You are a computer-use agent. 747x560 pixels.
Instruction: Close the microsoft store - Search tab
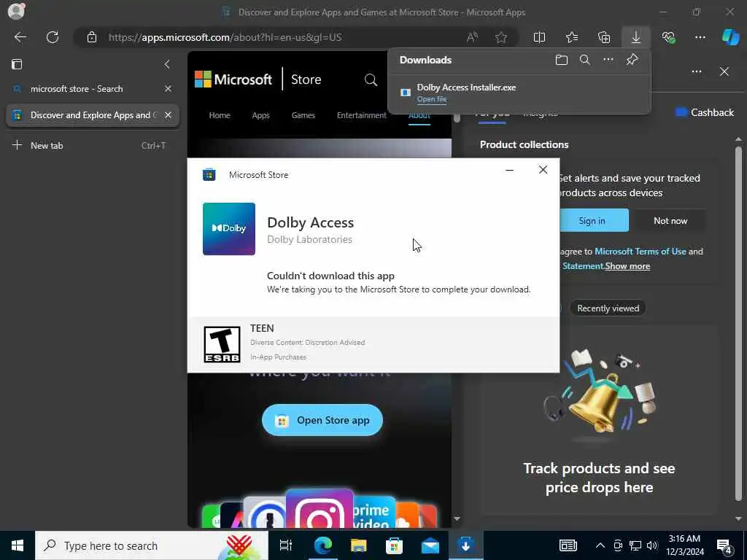[168, 88]
